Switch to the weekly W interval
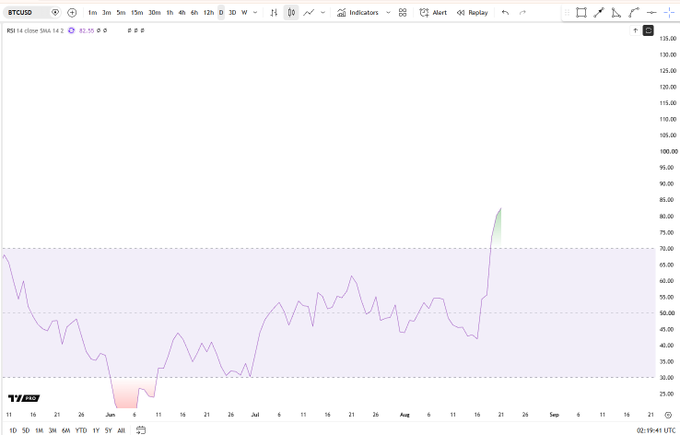Screen dimensions: 680x435 pos(244,13)
